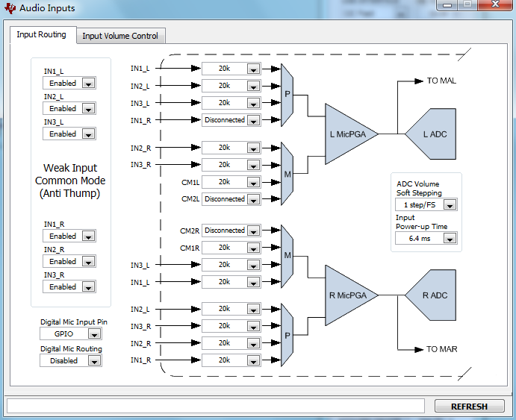The image size is (516, 420).
Task: Open the weak common mode IN3_L dropdown
Action: [69, 134]
